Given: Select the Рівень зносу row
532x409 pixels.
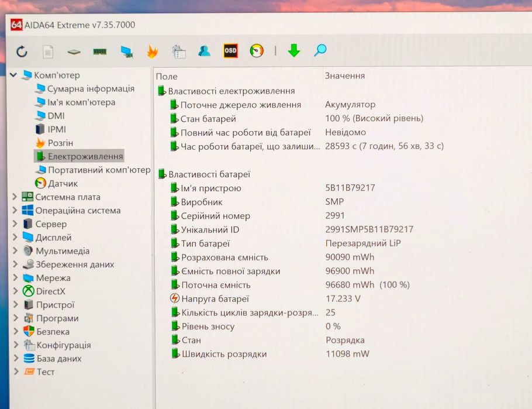Looking at the screenshot, I should [x=256, y=326].
